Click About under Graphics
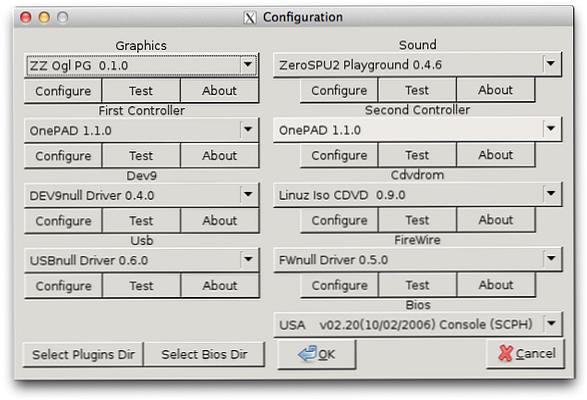This screenshot has width=587, height=400. point(219,91)
